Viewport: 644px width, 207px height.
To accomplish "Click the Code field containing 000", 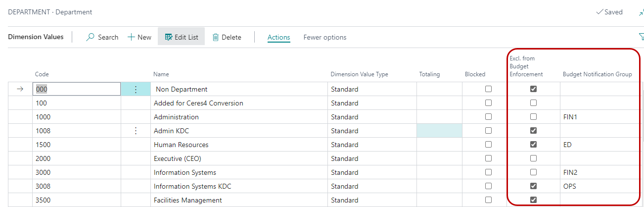I will (x=76, y=89).
